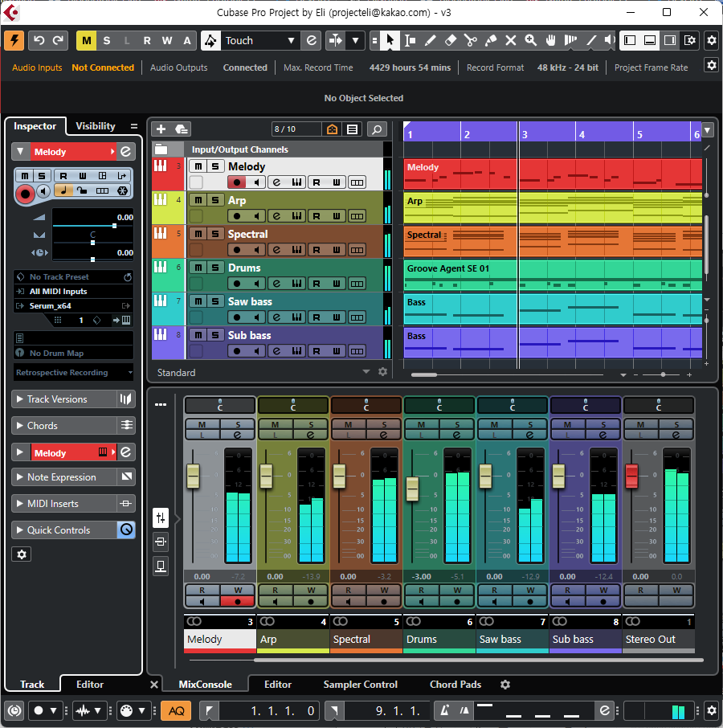Solo the Stereo Out mixer channel
The width and height of the screenshot is (723, 728).
676,424
